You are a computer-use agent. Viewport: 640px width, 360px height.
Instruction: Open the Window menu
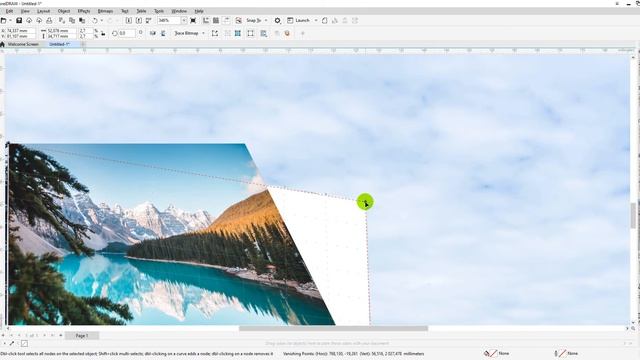click(x=179, y=11)
